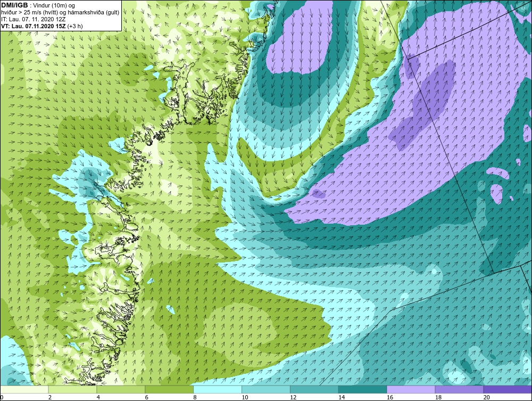Select the 16–18 m/s light purple legend swatch
Screen dimensions: 532x401
(x=411, y=389)
